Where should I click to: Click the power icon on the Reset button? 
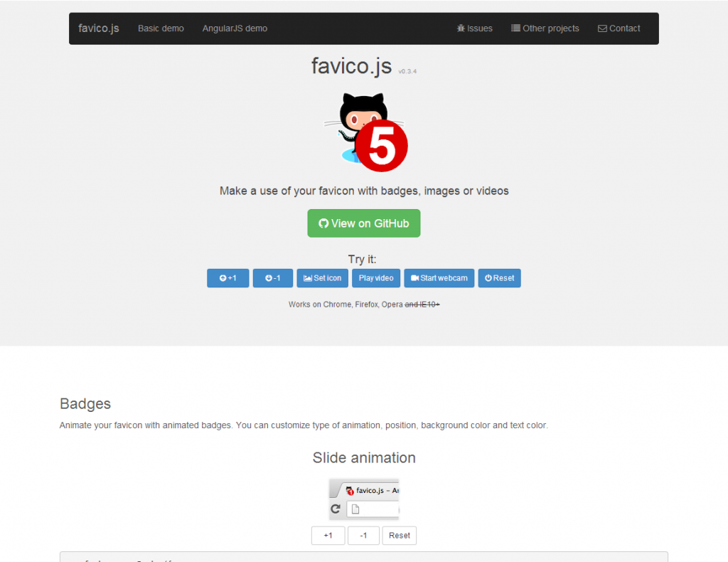[x=487, y=278]
